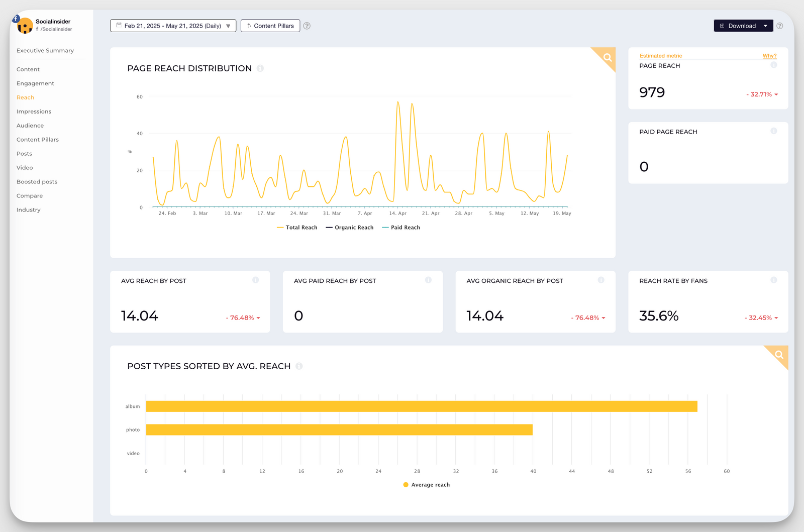Click the info icon on the Reach Rate By Fans card
804x532 pixels.
(x=774, y=280)
